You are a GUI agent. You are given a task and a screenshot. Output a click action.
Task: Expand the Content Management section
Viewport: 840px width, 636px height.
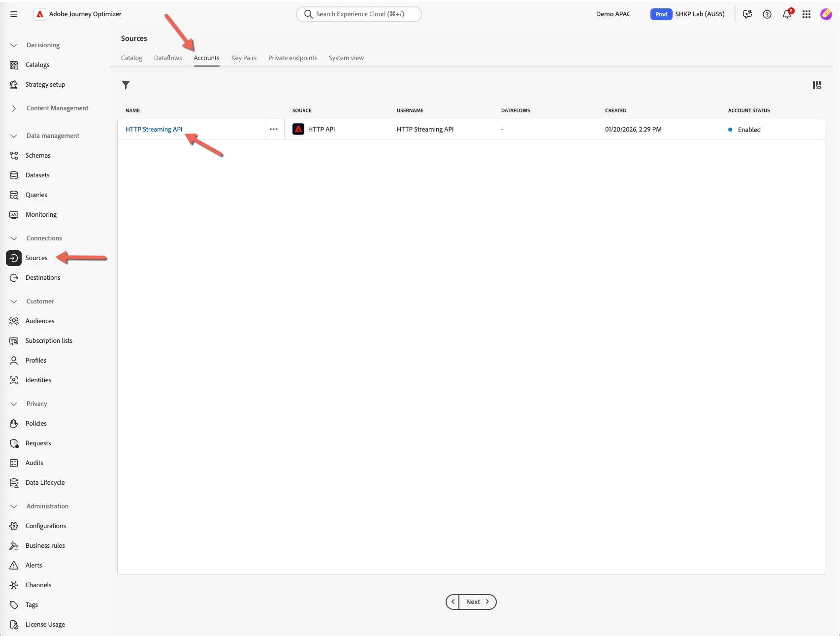coord(14,108)
